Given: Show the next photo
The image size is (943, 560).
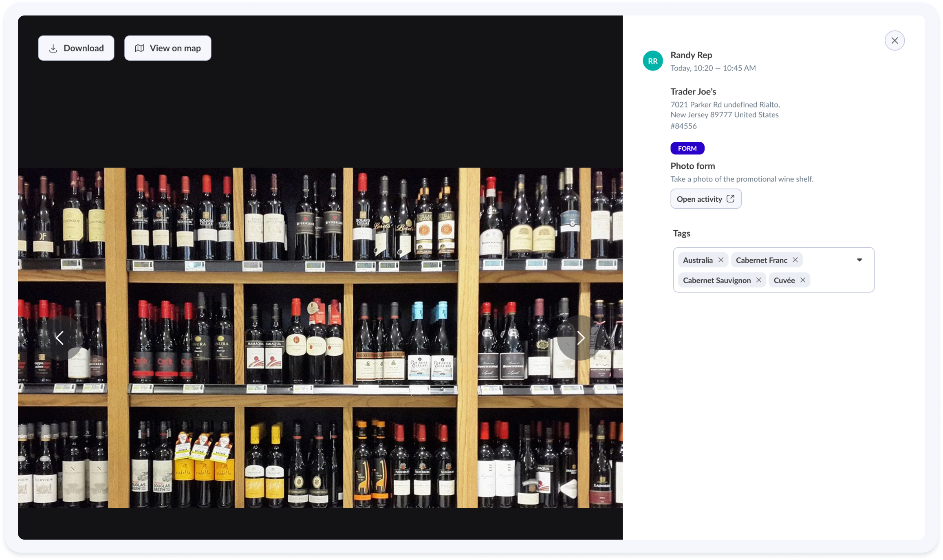Looking at the screenshot, I should [581, 337].
